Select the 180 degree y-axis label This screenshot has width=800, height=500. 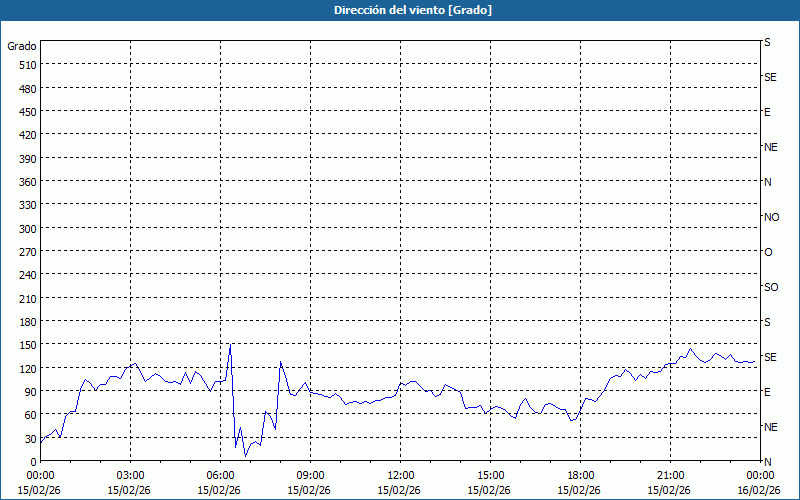click(x=27, y=321)
